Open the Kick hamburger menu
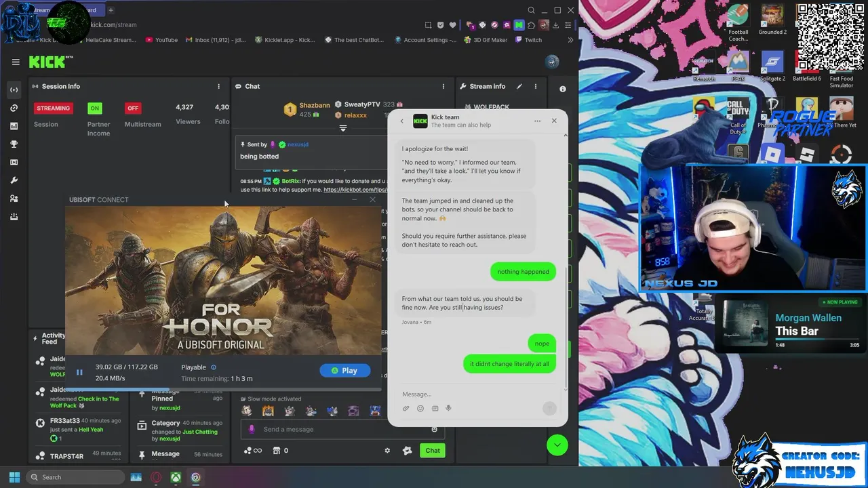Image resolution: width=868 pixels, height=488 pixels. coord(16,62)
